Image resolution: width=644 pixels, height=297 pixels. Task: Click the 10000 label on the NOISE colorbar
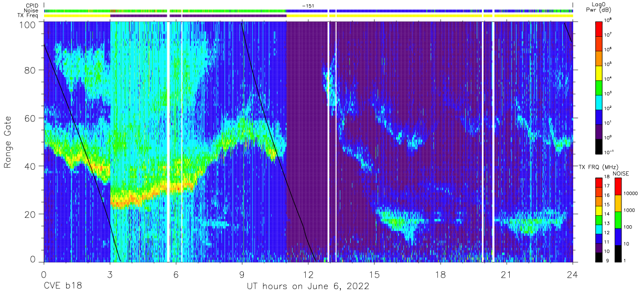[631, 193]
